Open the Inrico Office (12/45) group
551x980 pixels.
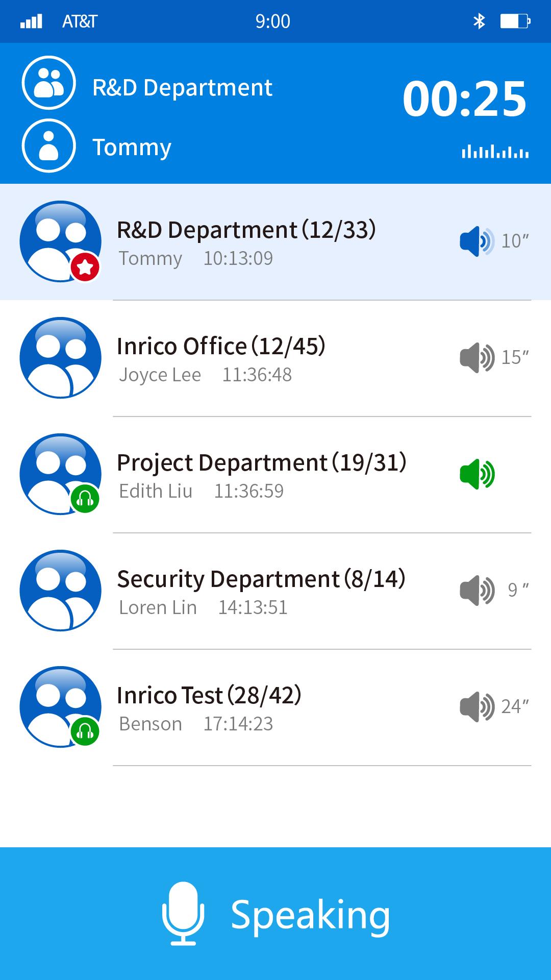pyautogui.click(x=275, y=358)
